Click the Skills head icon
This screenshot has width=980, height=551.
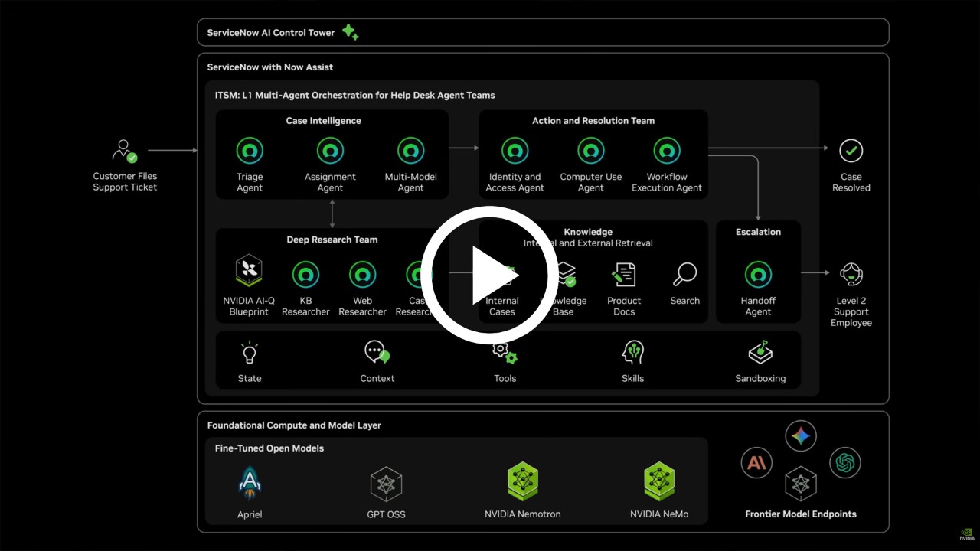(632, 353)
